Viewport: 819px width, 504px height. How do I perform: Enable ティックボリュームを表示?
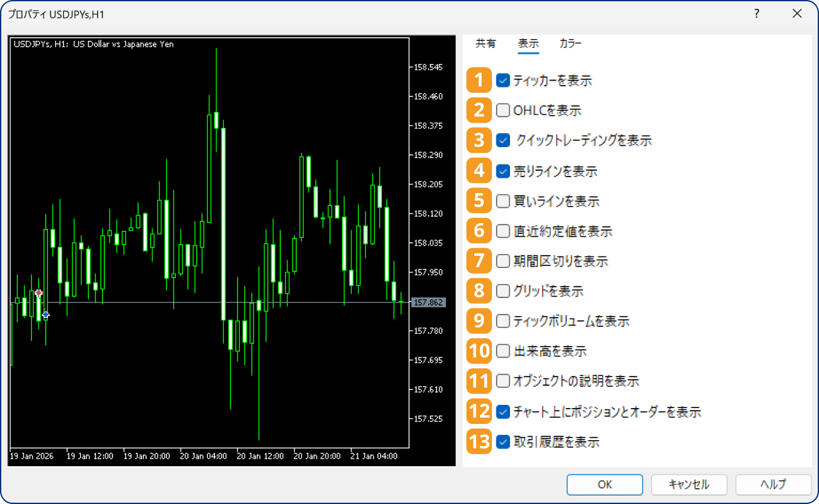click(x=502, y=321)
